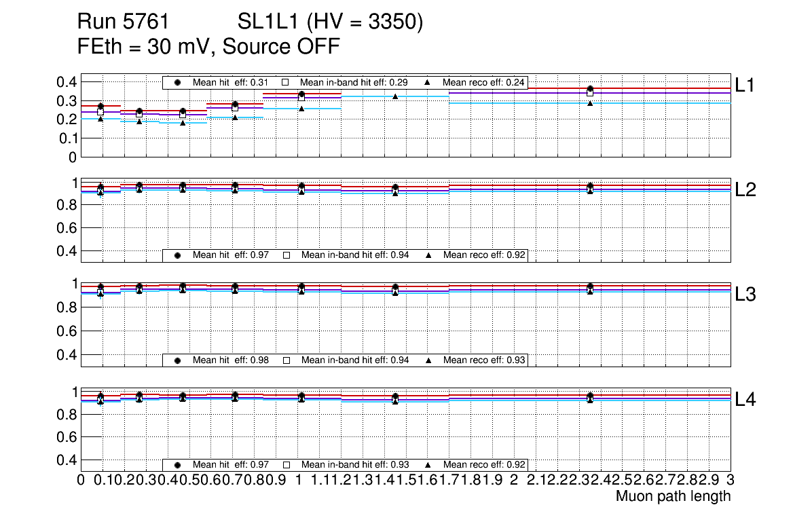Viewport: 812px width, 524px height.
Task: Click the triangle marker in L1 legend
Action: (x=428, y=83)
